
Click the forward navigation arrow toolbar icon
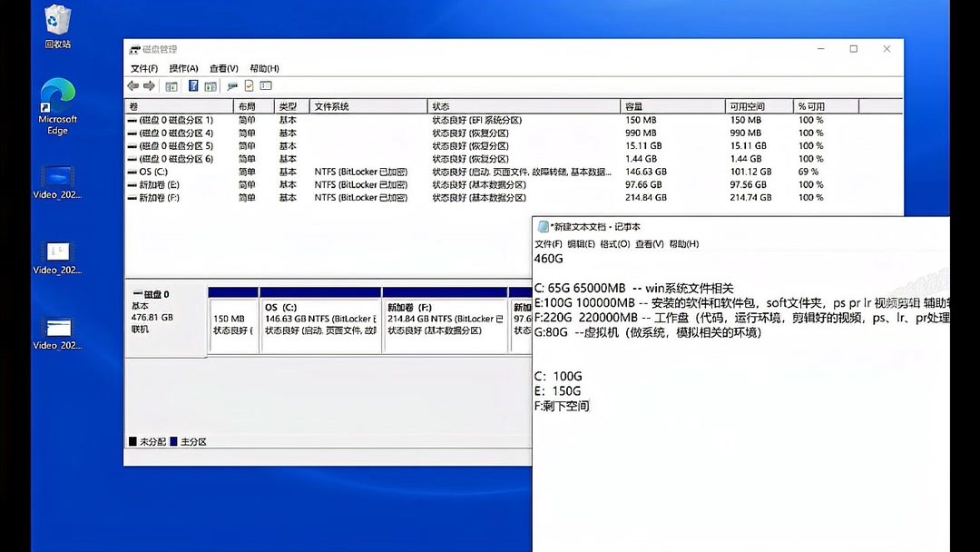click(x=148, y=85)
